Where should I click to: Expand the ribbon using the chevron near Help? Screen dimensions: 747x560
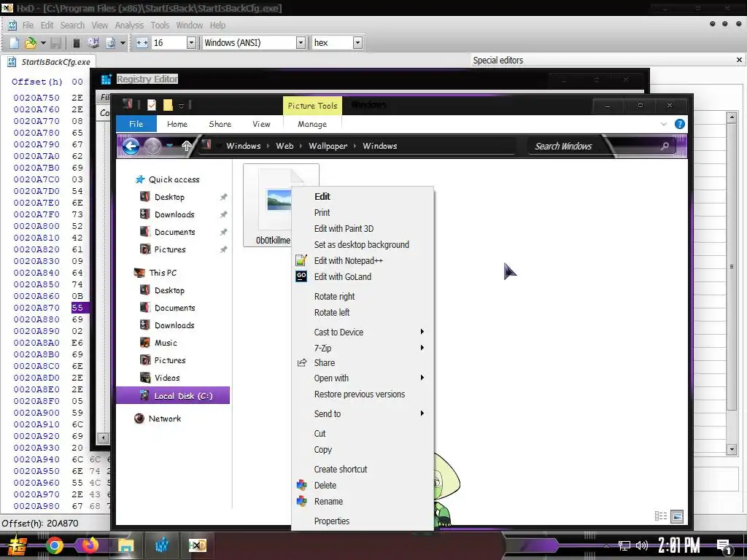coord(664,124)
